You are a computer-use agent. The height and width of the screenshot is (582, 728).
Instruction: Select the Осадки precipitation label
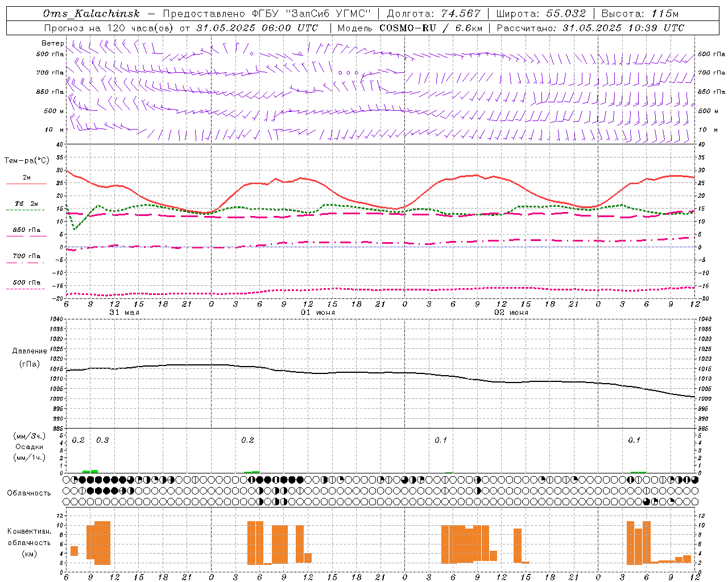30,447
